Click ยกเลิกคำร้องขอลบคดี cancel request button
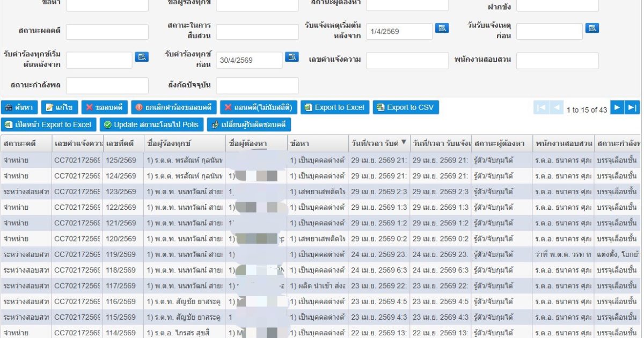The height and width of the screenshot is (338, 644). (173, 107)
